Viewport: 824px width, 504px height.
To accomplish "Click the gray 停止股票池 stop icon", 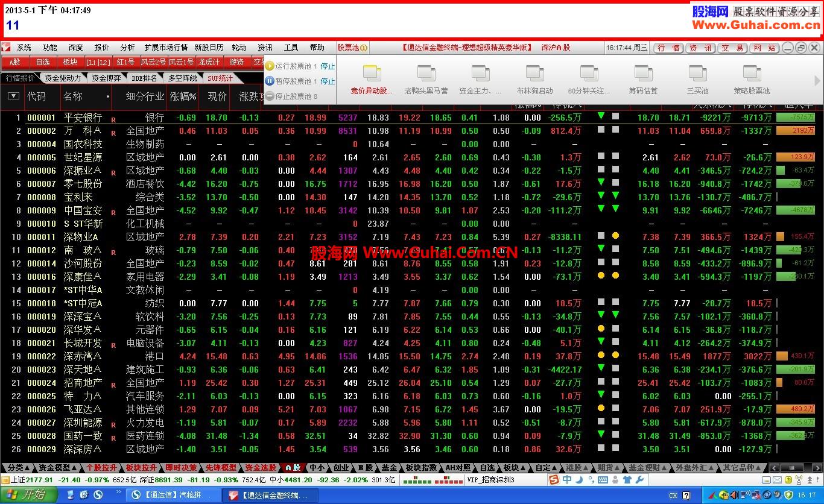I will click(270, 96).
